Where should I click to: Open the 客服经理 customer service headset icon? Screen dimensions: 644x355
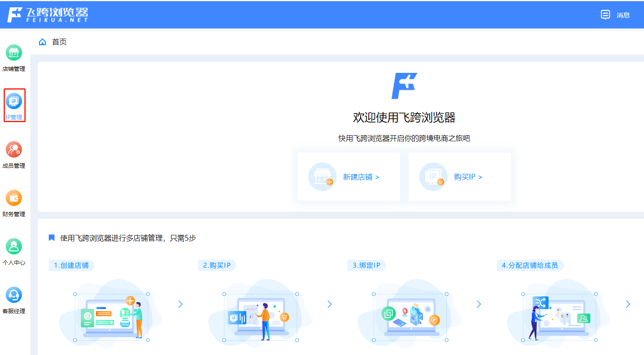tap(14, 295)
